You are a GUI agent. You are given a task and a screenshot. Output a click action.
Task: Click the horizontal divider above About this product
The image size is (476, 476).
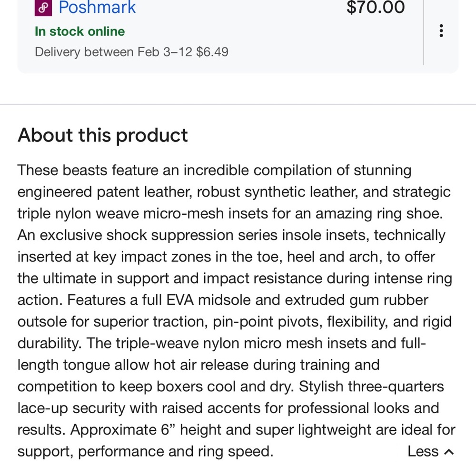(x=238, y=104)
